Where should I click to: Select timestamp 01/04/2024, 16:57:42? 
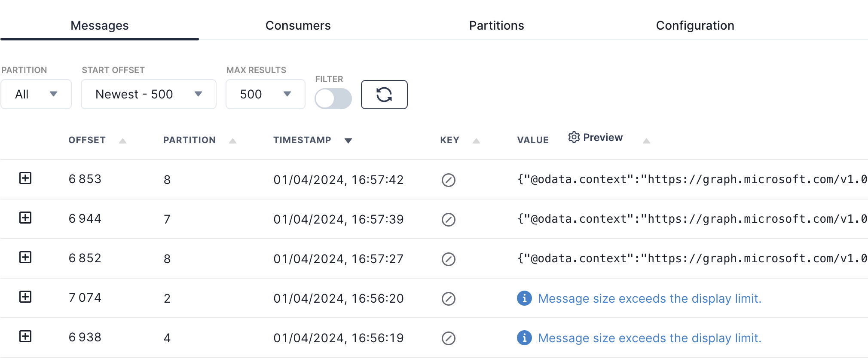(339, 180)
